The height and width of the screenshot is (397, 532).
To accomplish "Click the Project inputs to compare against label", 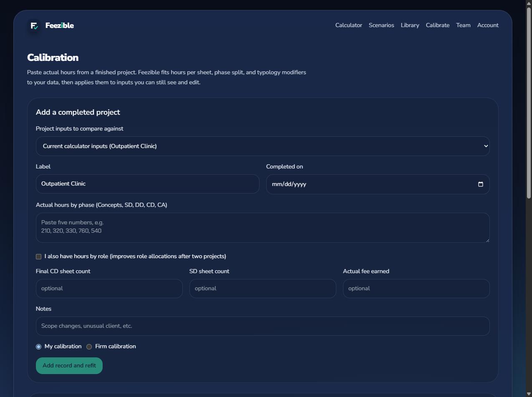I will click(x=80, y=128).
